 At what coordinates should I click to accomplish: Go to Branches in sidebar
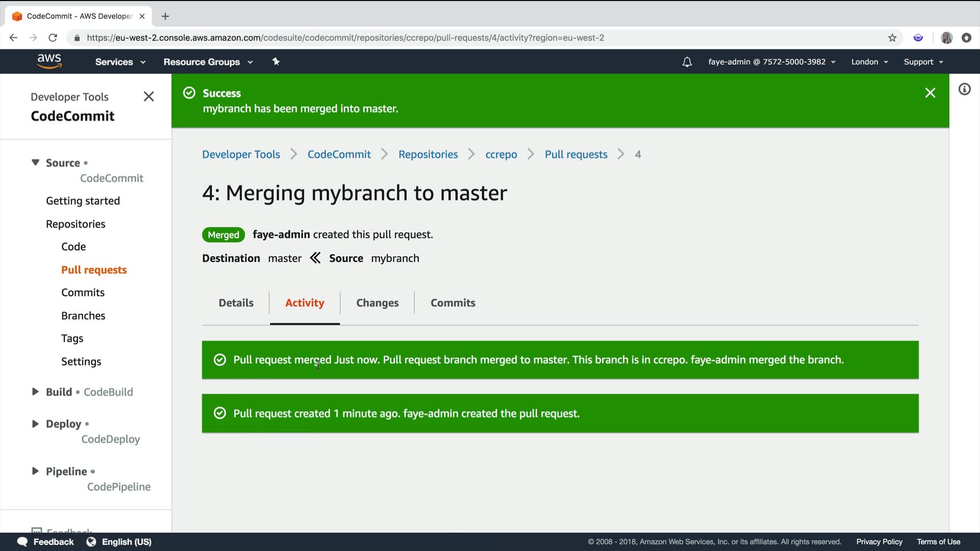(83, 315)
